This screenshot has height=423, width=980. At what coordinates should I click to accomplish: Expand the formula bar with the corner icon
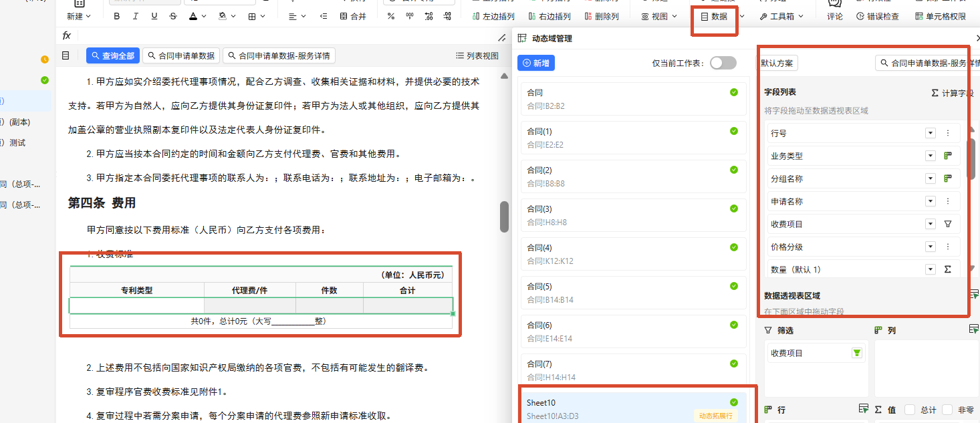click(x=502, y=37)
